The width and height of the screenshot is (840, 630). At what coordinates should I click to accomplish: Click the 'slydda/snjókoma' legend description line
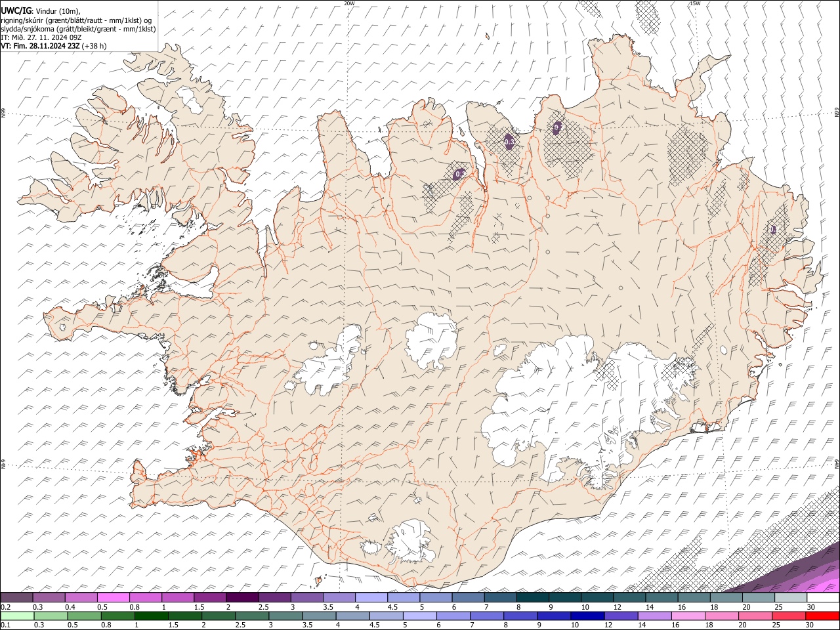click(78, 29)
